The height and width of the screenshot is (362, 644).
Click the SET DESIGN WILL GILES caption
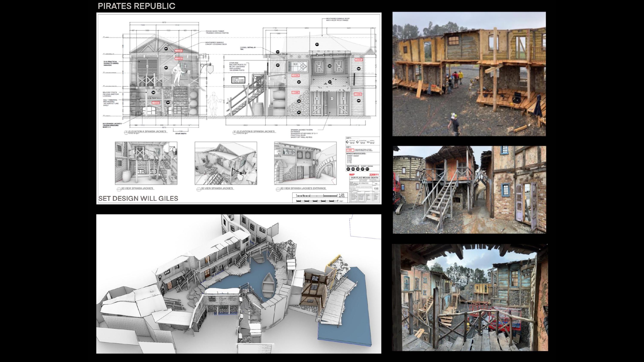click(x=138, y=198)
